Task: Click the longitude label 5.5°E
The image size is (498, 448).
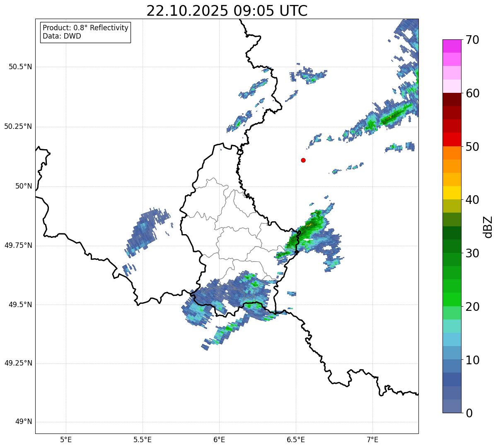Action: [143, 440]
